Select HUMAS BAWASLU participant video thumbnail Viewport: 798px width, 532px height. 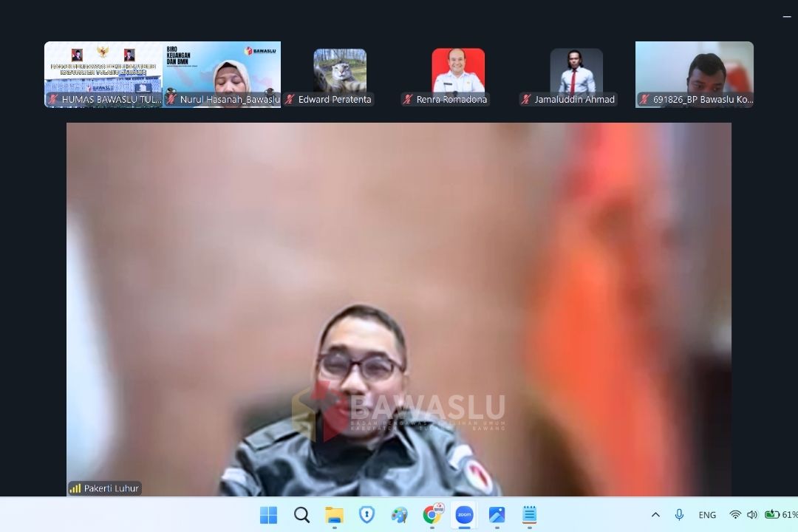coord(103,75)
